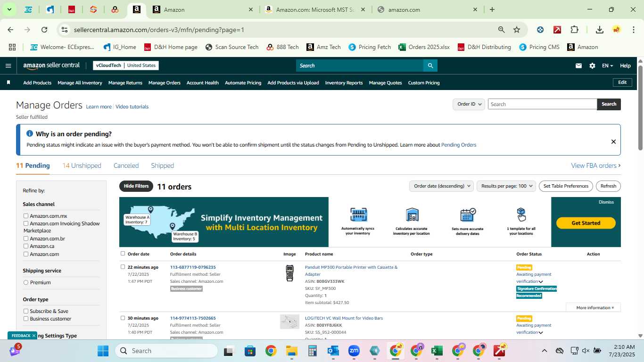Open the bookmarks bar apps grid icon

click(x=12, y=47)
